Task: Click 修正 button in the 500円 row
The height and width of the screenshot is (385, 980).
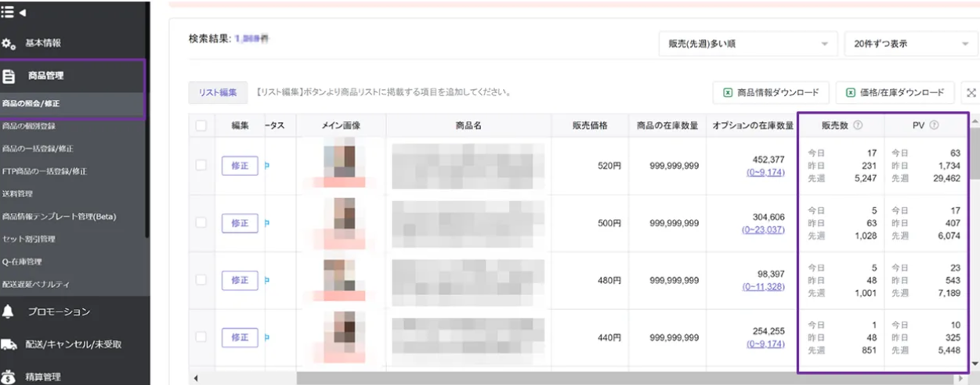Action: point(240,223)
